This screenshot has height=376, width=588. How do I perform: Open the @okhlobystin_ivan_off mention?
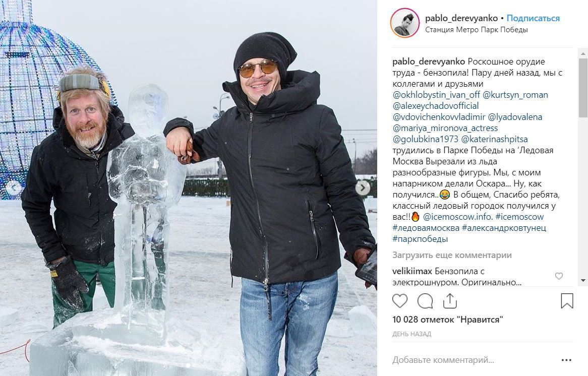[436, 95]
